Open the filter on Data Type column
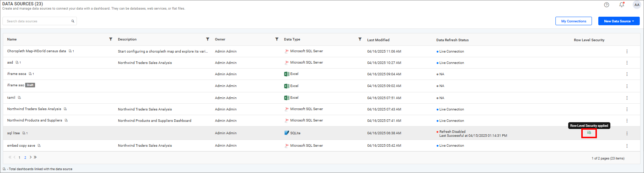The width and height of the screenshot is (644, 173). (x=360, y=39)
